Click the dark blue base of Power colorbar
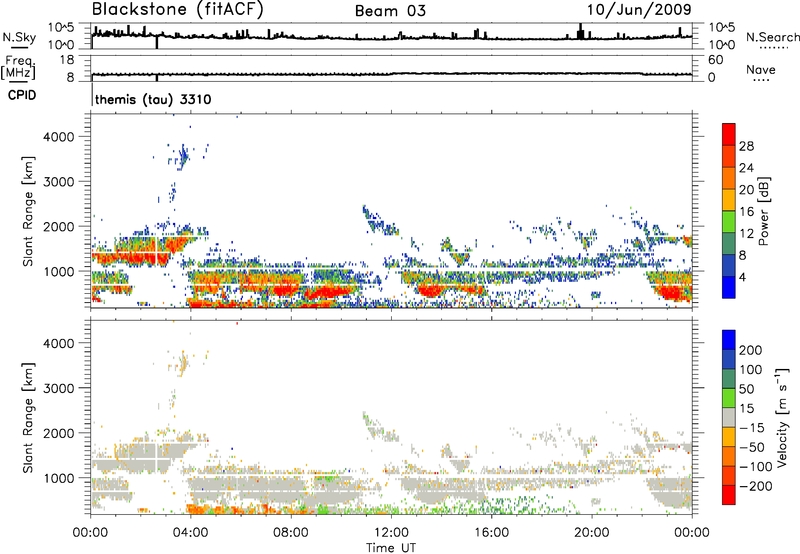Image resolution: width=800 pixels, height=554 pixels. [729, 287]
